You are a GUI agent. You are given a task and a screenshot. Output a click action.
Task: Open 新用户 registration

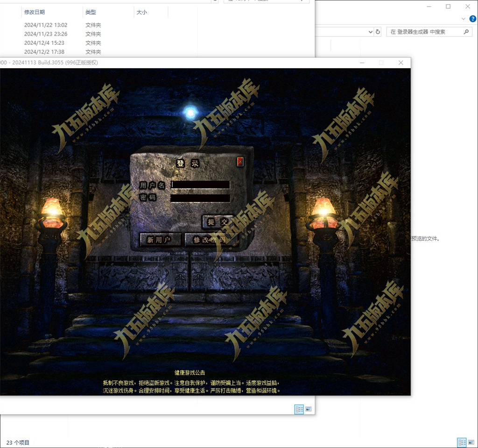pos(161,240)
